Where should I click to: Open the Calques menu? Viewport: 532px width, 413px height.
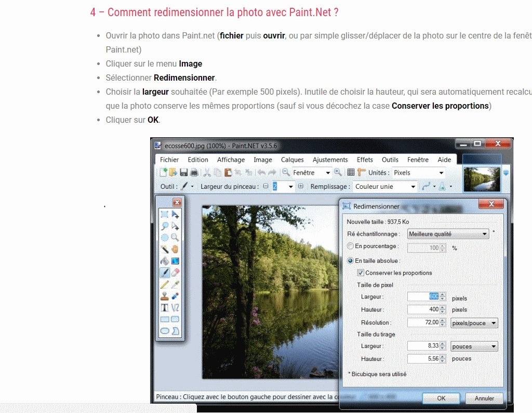[x=292, y=160]
